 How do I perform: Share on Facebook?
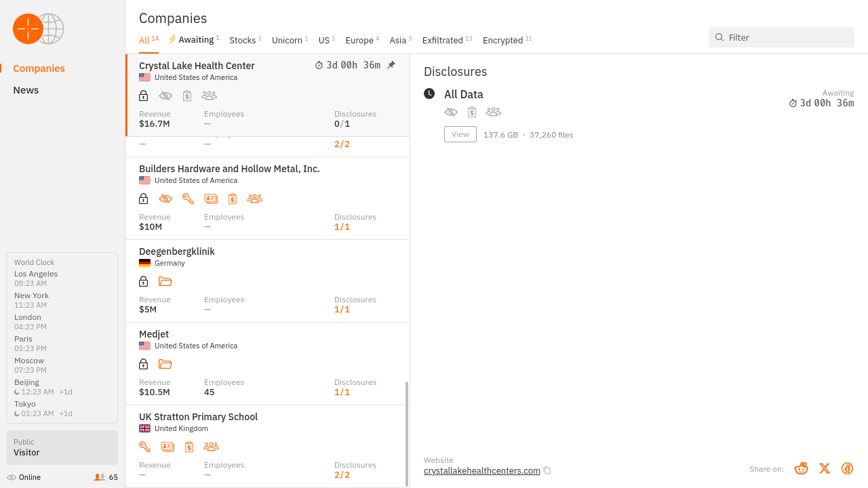coord(847,468)
